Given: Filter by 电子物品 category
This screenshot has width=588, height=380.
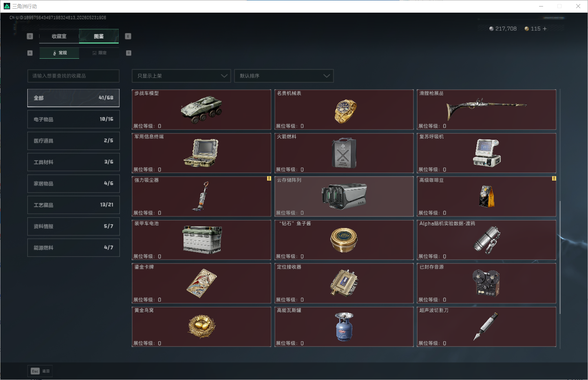Looking at the screenshot, I should 73,119.
